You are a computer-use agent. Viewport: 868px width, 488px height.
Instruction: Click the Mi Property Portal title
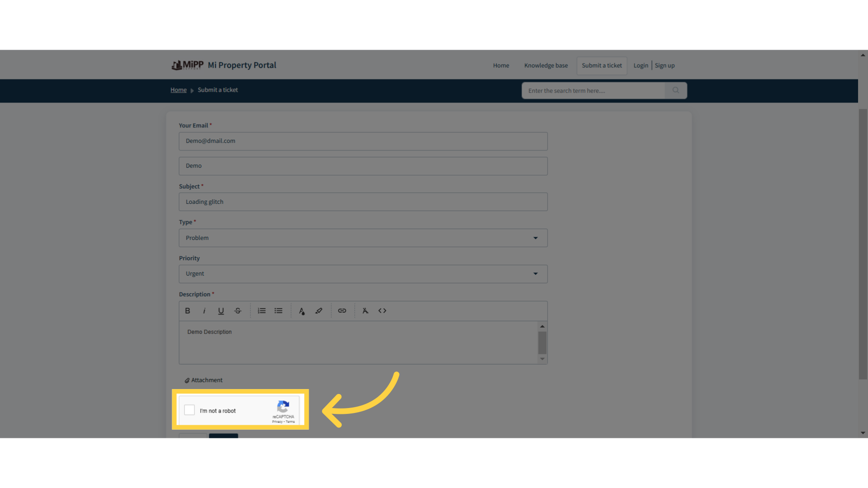pyautogui.click(x=242, y=65)
